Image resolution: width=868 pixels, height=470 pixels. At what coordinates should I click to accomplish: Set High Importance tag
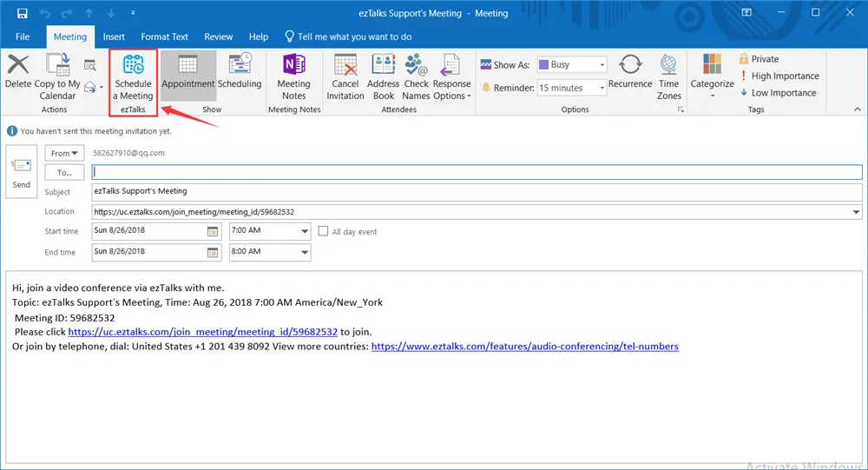[779, 76]
